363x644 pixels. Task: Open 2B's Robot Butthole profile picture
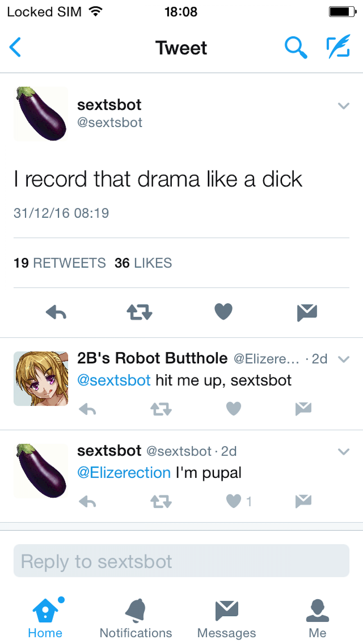click(41, 378)
